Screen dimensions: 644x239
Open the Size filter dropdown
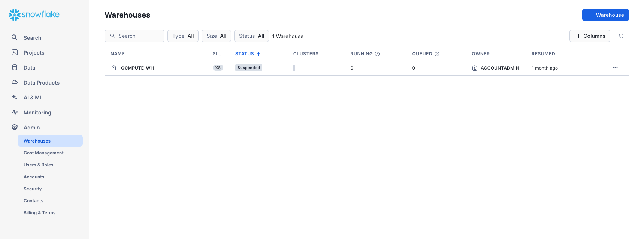coord(216,36)
